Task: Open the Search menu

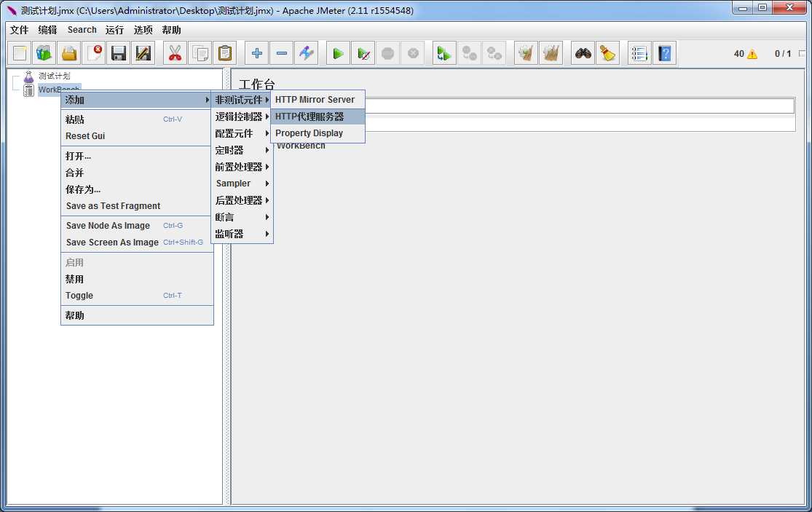Action: pyautogui.click(x=82, y=30)
